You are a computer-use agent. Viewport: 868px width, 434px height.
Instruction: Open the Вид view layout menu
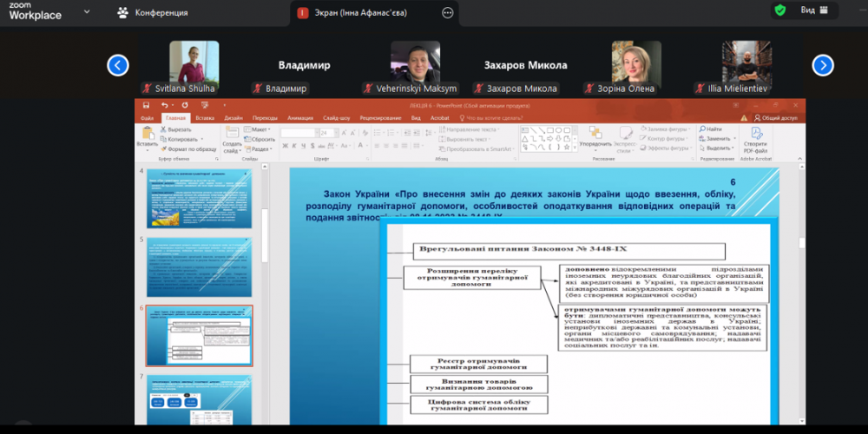[x=812, y=10]
